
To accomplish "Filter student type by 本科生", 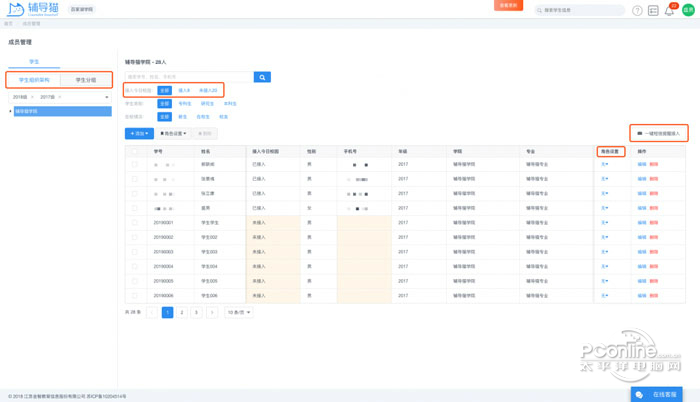I will (x=230, y=104).
